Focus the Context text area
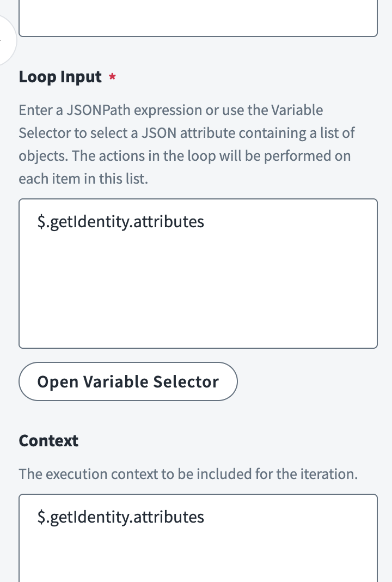Screen dimensions: 392x582 198,550
